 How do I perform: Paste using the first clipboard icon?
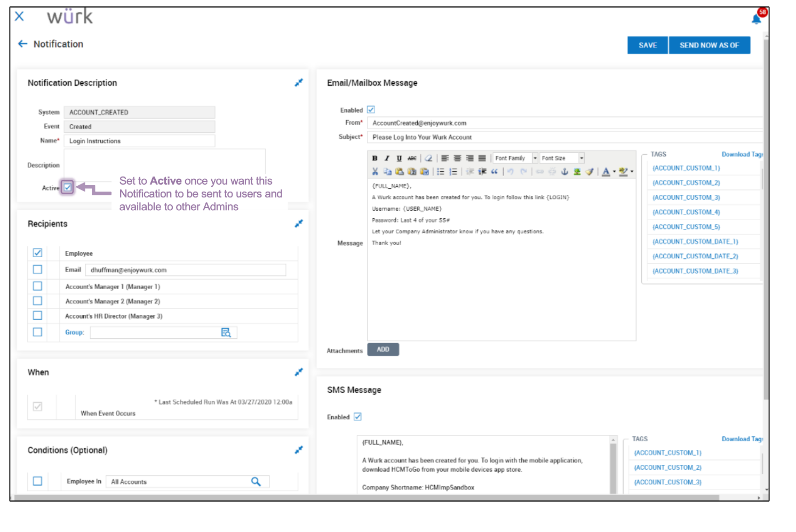point(399,171)
